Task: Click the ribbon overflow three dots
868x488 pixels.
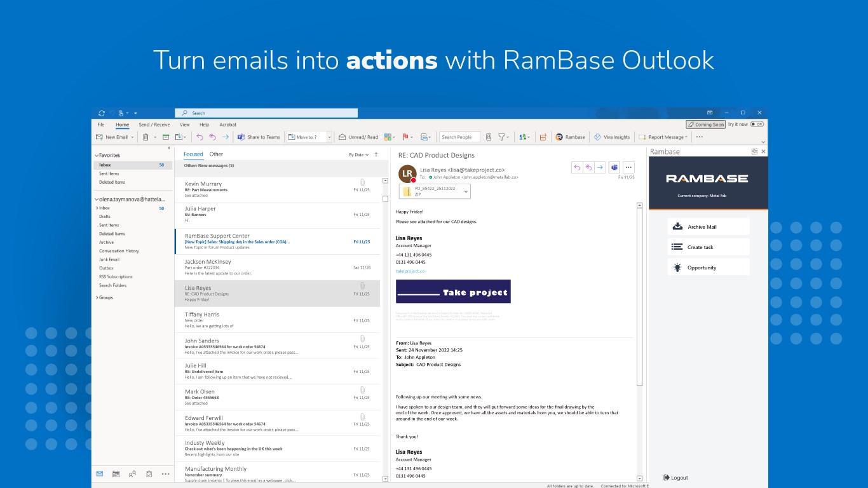Action: [x=700, y=137]
